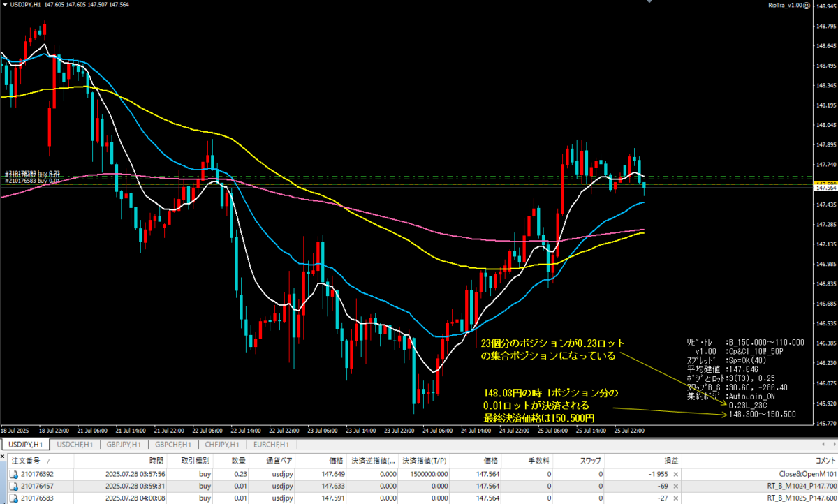Close the order showing -27 loss
The height and width of the screenshot is (504, 838).
(675, 498)
